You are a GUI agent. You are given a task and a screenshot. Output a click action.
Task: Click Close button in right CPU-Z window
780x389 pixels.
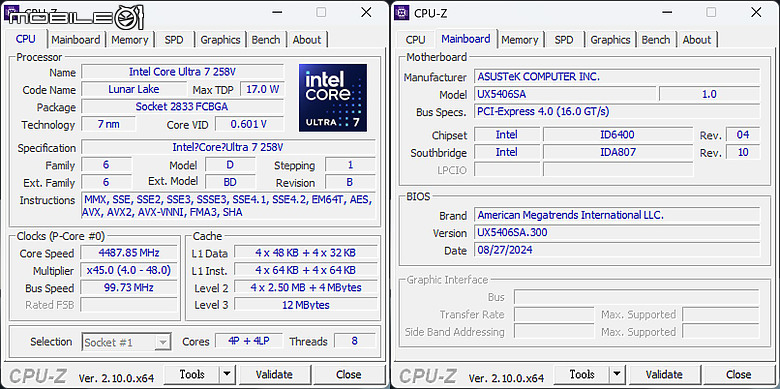(x=739, y=374)
